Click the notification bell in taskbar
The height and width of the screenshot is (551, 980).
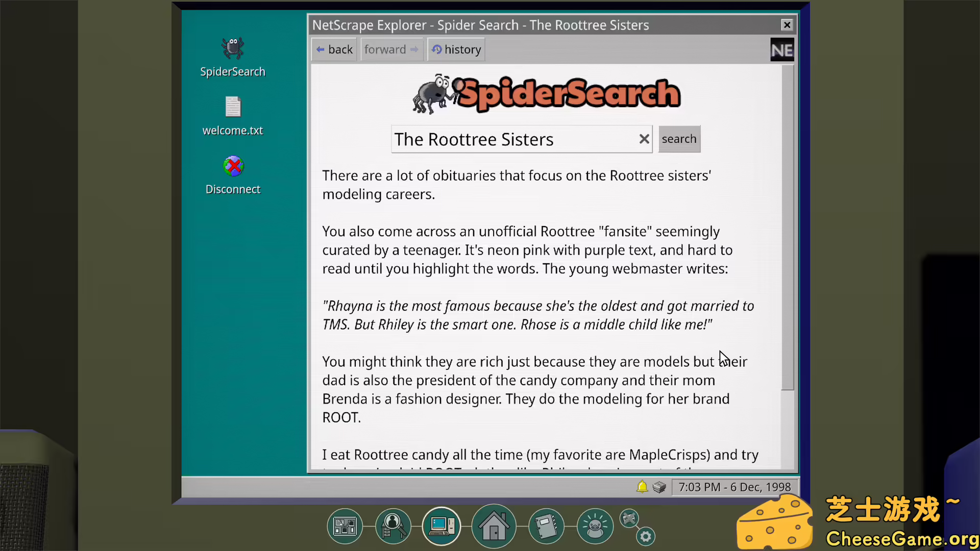point(642,487)
